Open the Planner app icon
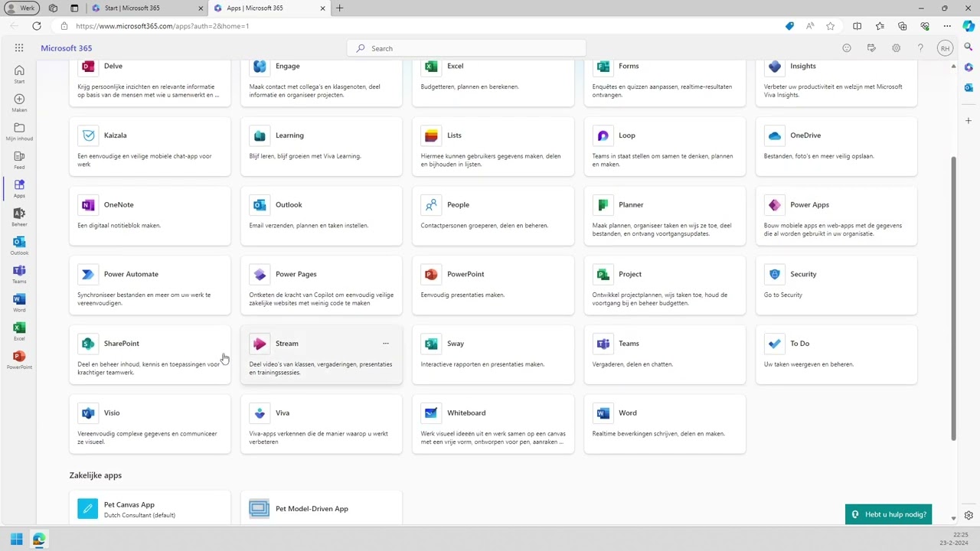 coord(603,205)
